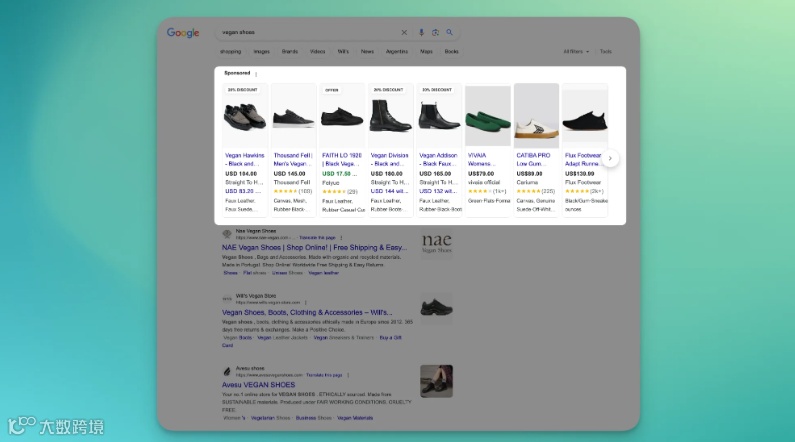Open the News results tab
This screenshot has width=795, height=442.
(367, 52)
